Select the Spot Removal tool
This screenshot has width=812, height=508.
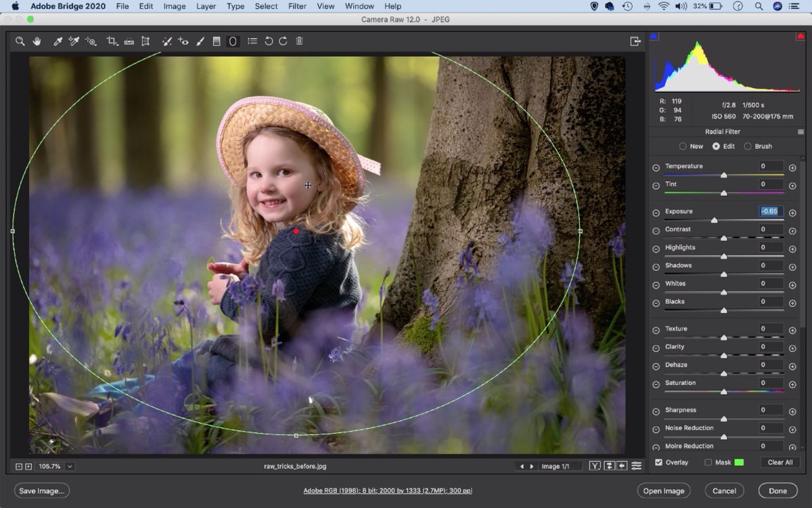(x=167, y=41)
